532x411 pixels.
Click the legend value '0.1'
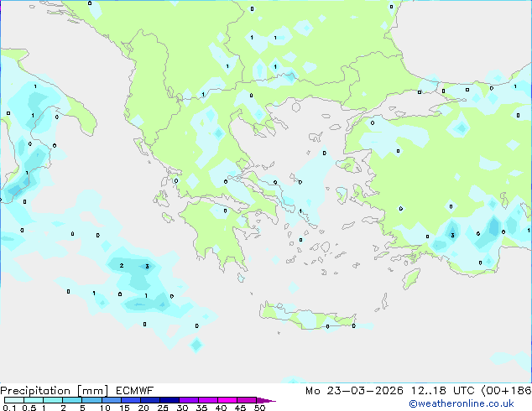pyautogui.click(x=9, y=408)
